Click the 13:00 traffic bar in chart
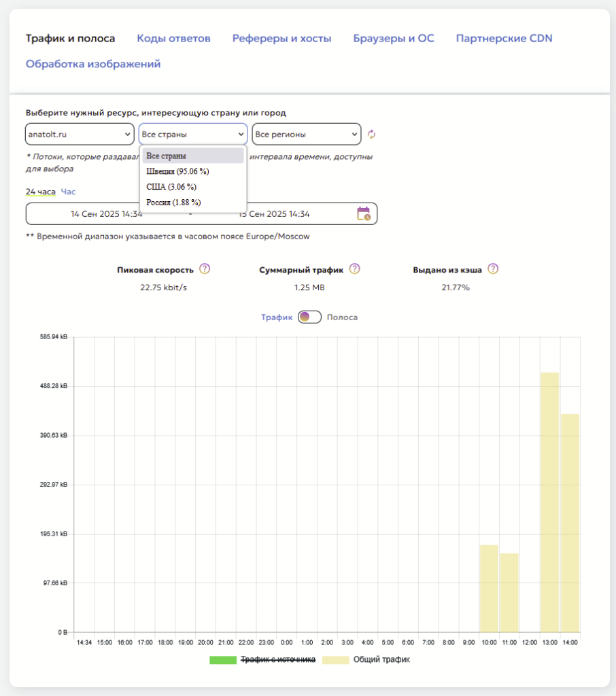This screenshot has width=616, height=696. [x=549, y=502]
